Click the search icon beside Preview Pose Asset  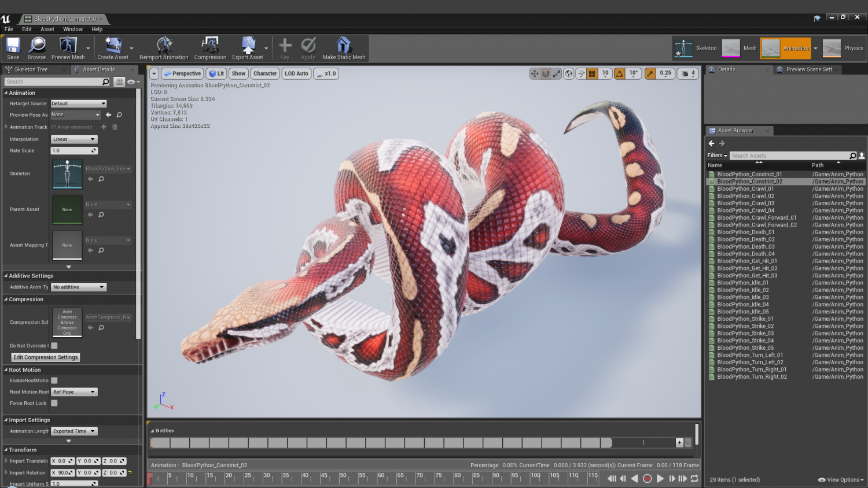(x=119, y=115)
